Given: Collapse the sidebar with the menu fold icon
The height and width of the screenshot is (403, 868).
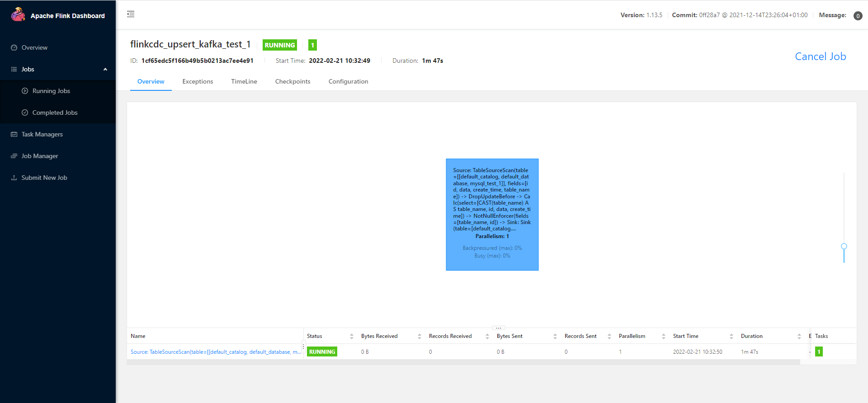Looking at the screenshot, I should coord(131,14).
